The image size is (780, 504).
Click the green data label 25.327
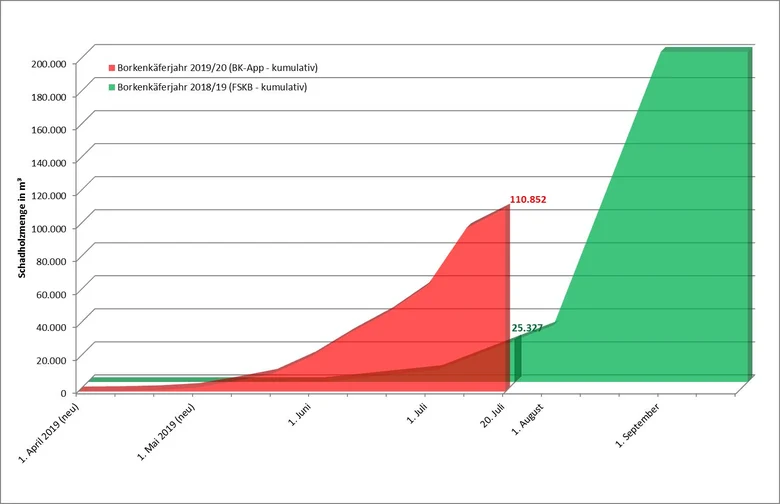[x=527, y=328]
